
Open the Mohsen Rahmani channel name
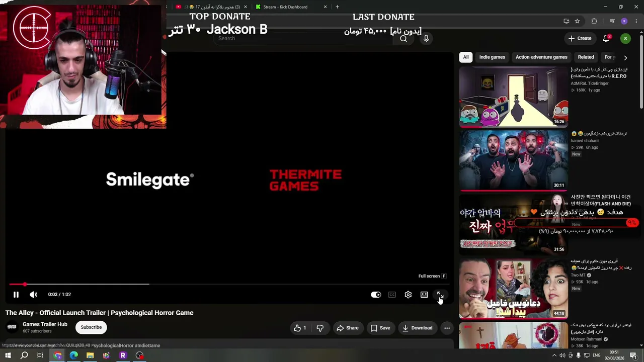(x=586, y=339)
